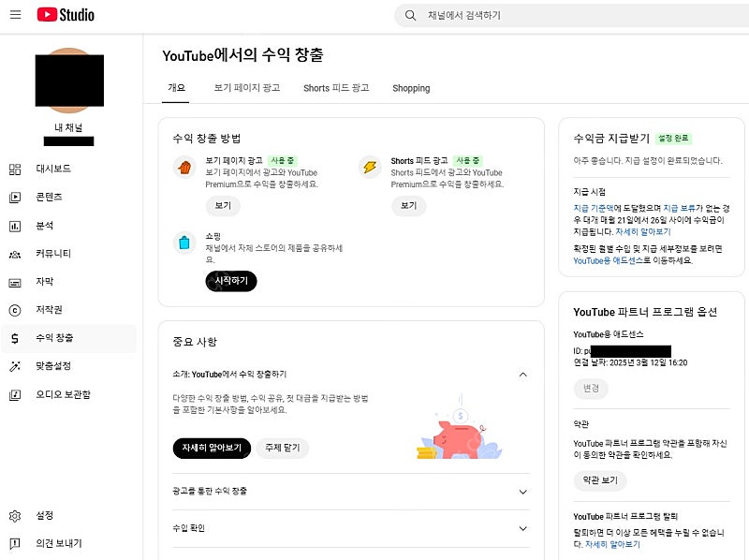This screenshot has height=560, width=749.
Task: Open the 지급 기준액 link
Action: (x=594, y=209)
